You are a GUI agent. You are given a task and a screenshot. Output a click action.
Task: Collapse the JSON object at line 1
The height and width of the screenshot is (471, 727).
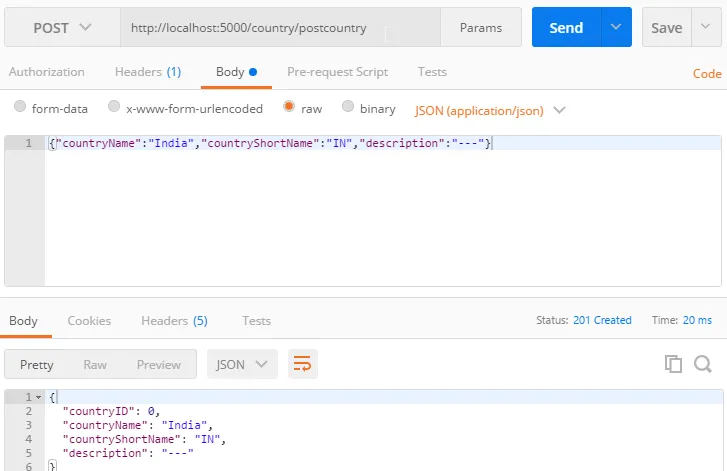(x=38, y=397)
